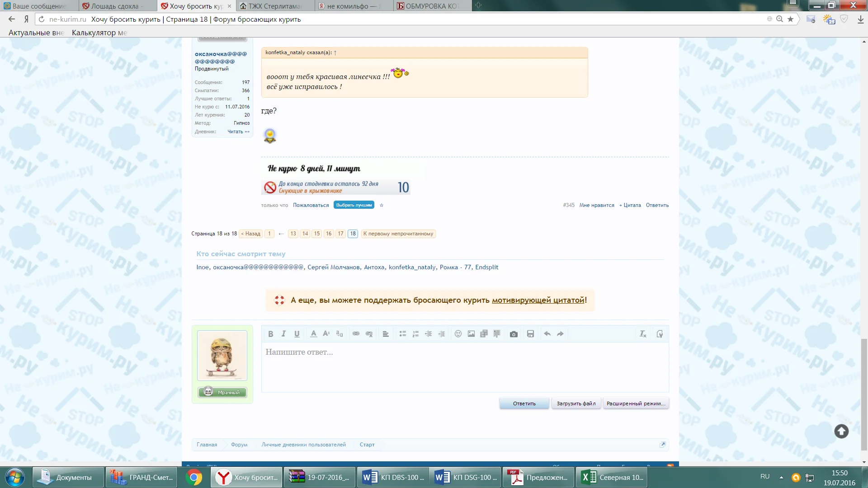Open the text alignment dropdown
The height and width of the screenshot is (488, 868).
tap(386, 334)
